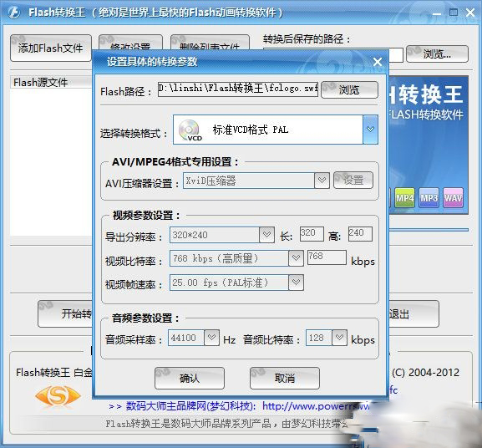
Task: Open the 导出分辨率 320*240 dropdown
Action: point(266,235)
